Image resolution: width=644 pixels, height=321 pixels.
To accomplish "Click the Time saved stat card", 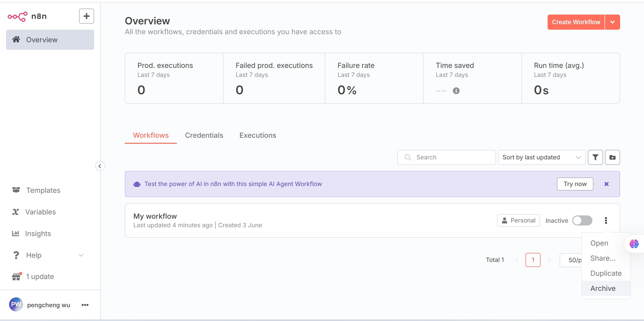I will [x=472, y=78].
